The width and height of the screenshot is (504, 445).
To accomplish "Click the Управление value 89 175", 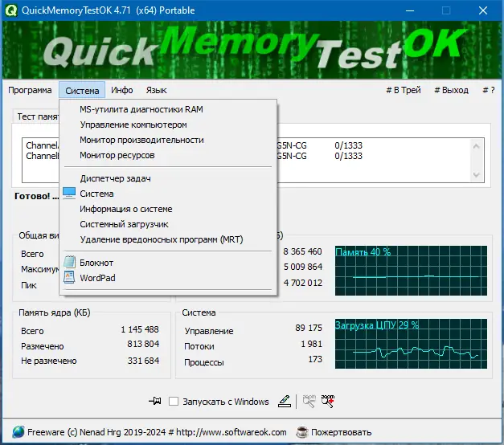I will point(309,328).
